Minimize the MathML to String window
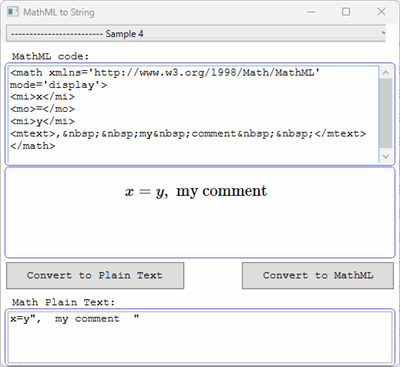400x367 pixels. 311,12
